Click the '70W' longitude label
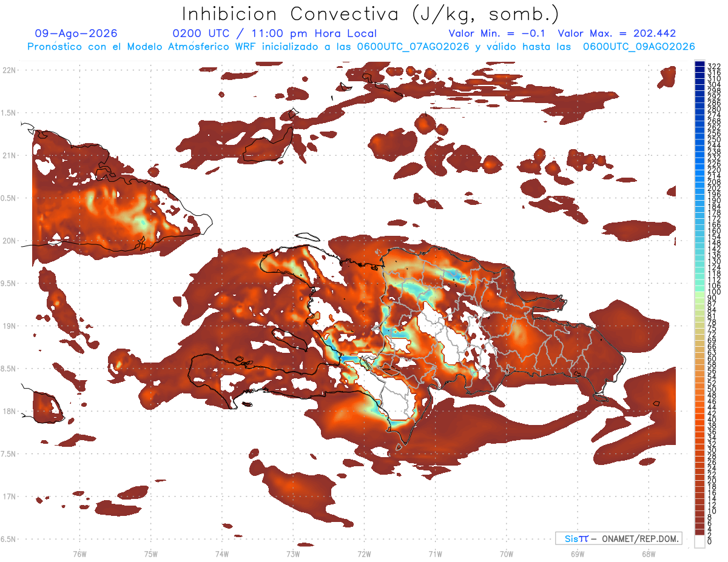The height and width of the screenshot is (562, 728). (507, 554)
